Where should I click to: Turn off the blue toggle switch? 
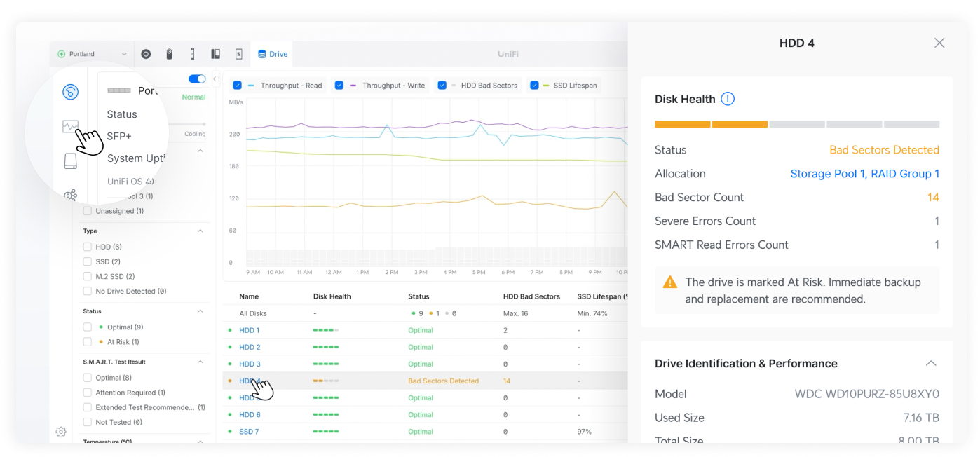coord(197,79)
